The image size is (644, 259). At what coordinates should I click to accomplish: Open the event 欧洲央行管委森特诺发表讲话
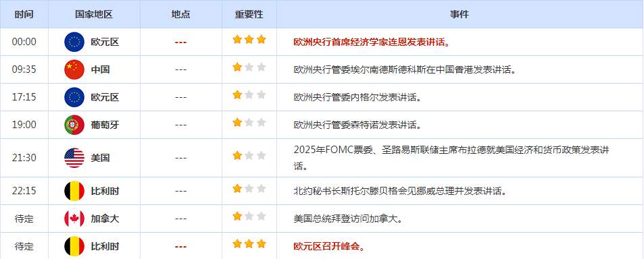(357, 125)
